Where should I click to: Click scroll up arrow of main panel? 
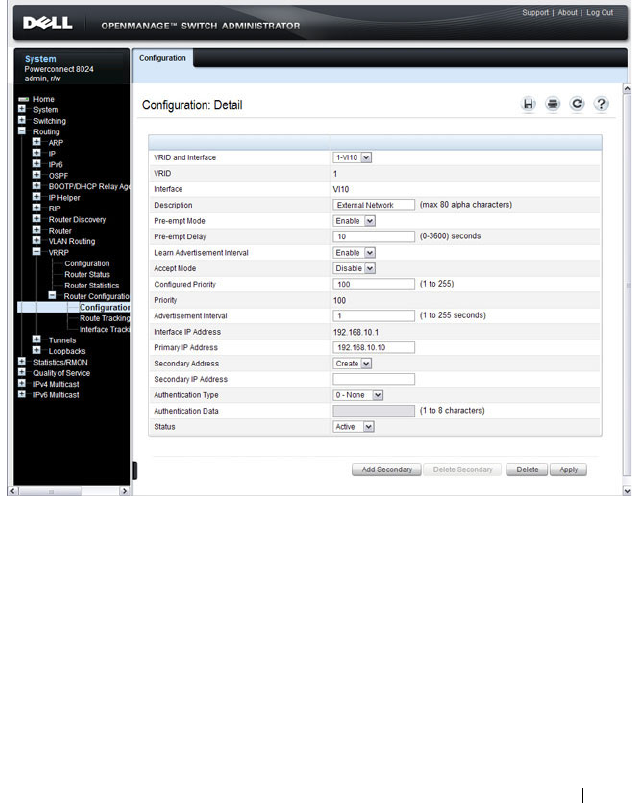(x=627, y=89)
